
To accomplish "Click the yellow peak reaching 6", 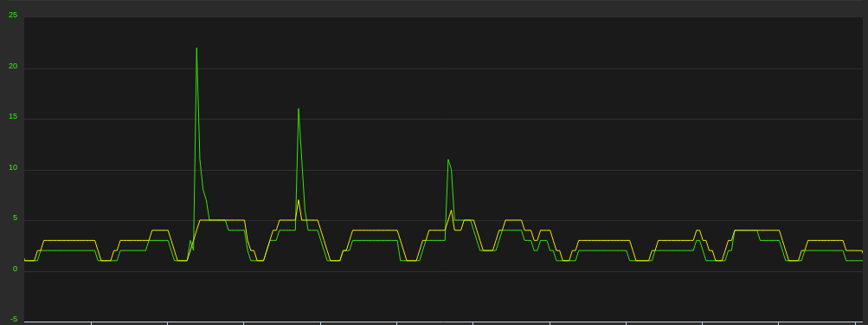I will 451,211.
